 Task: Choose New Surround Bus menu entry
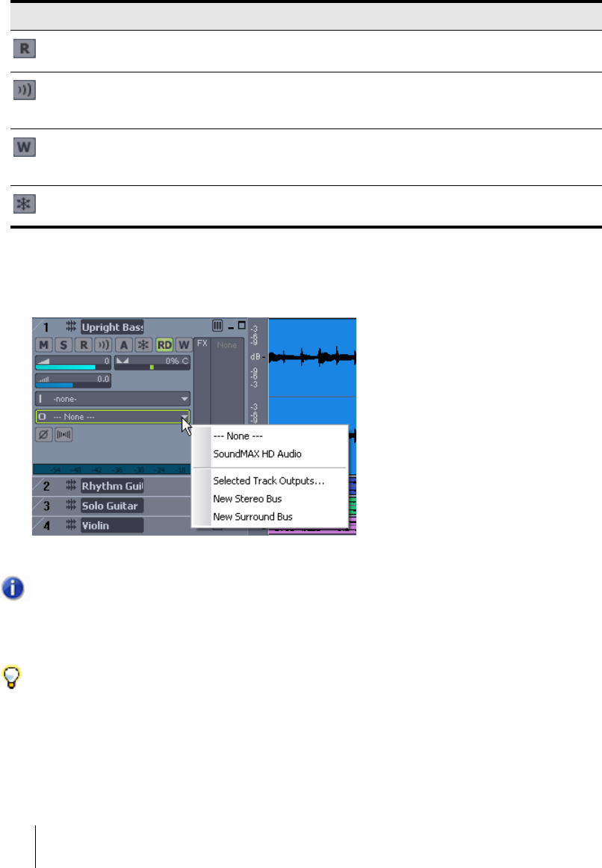click(252, 516)
